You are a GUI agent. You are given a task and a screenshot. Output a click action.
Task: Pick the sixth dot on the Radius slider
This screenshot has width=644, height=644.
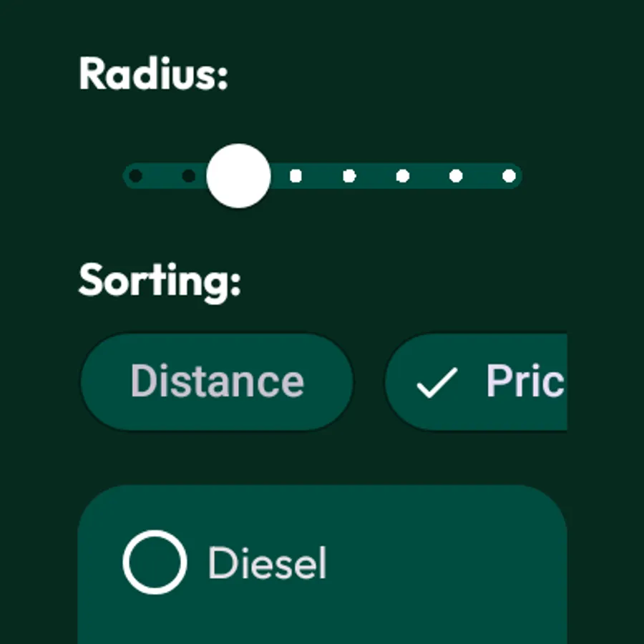pos(402,176)
